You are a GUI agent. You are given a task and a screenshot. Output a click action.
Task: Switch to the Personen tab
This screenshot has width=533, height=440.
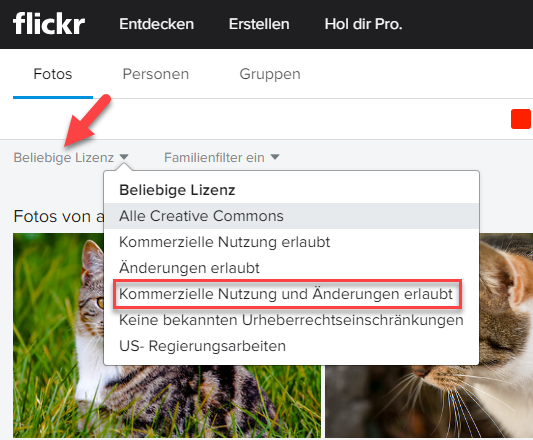pyautogui.click(x=156, y=74)
